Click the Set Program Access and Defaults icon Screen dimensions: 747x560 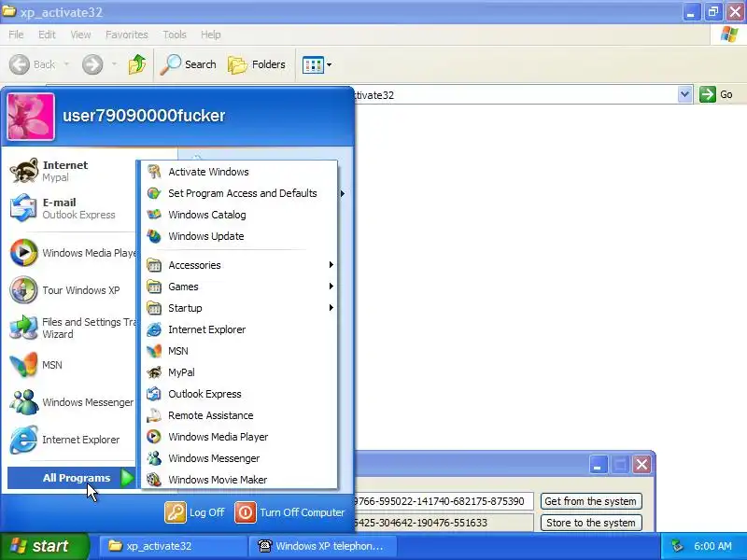tap(154, 193)
